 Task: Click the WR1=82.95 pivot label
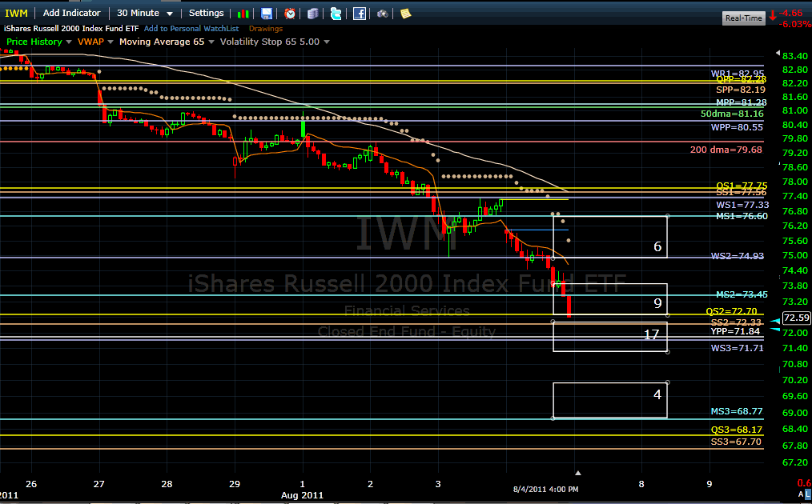[x=738, y=74]
